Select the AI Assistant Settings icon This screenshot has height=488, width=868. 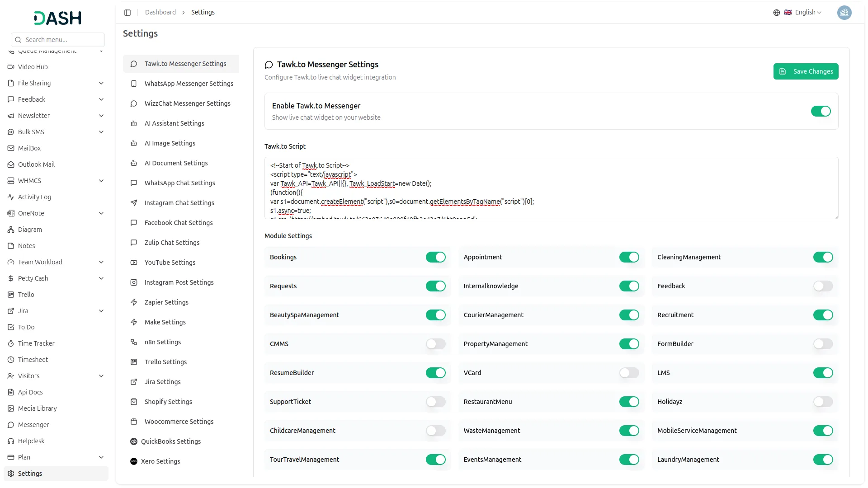click(133, 123)
